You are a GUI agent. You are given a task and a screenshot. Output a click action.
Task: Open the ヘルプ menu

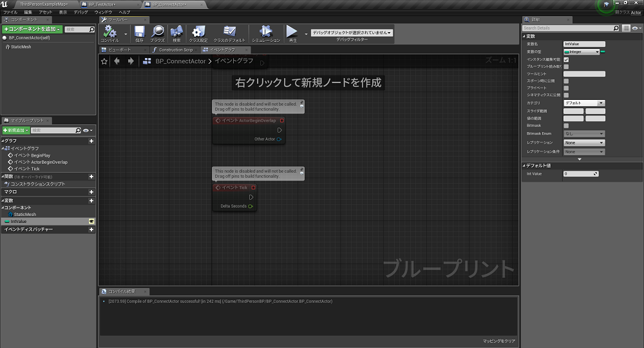[x=124, y=12]
